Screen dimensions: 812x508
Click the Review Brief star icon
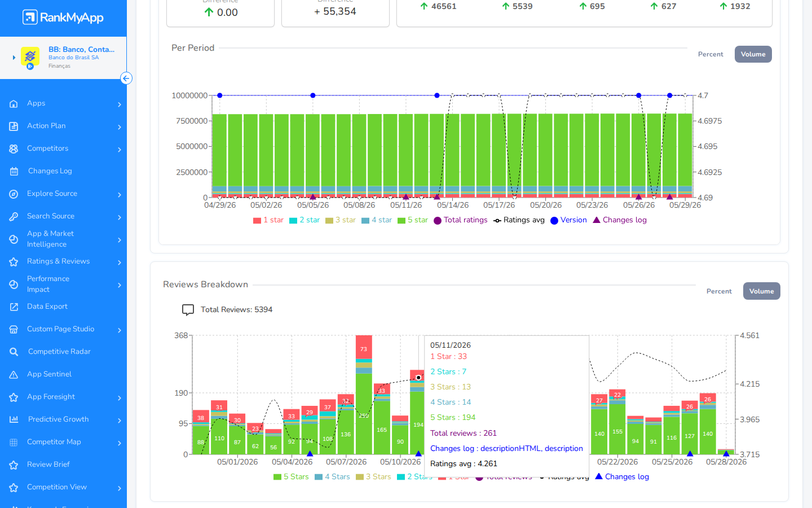tap(14, 465)
